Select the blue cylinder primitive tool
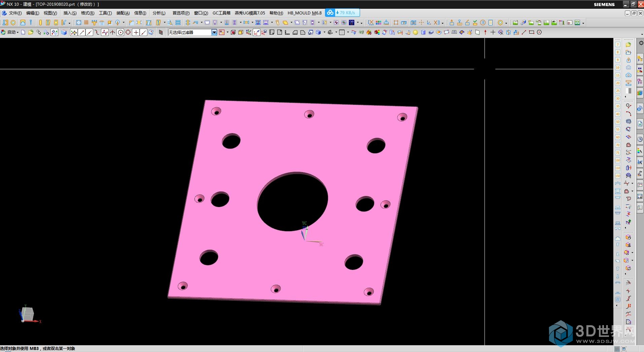This screenshot has width=644, height=352. (x=423, y=32)
